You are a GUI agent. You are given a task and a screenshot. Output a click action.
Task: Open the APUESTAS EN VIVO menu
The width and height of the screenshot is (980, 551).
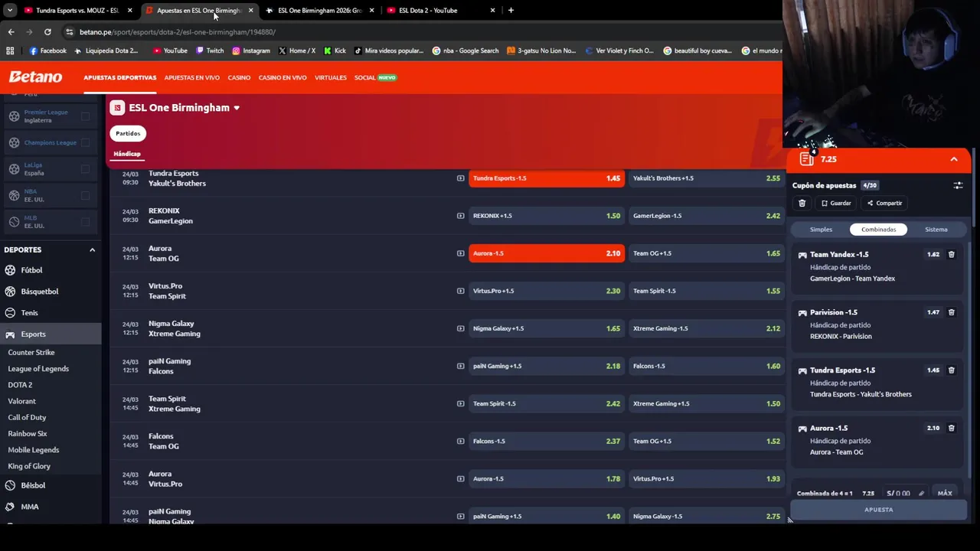191,77
